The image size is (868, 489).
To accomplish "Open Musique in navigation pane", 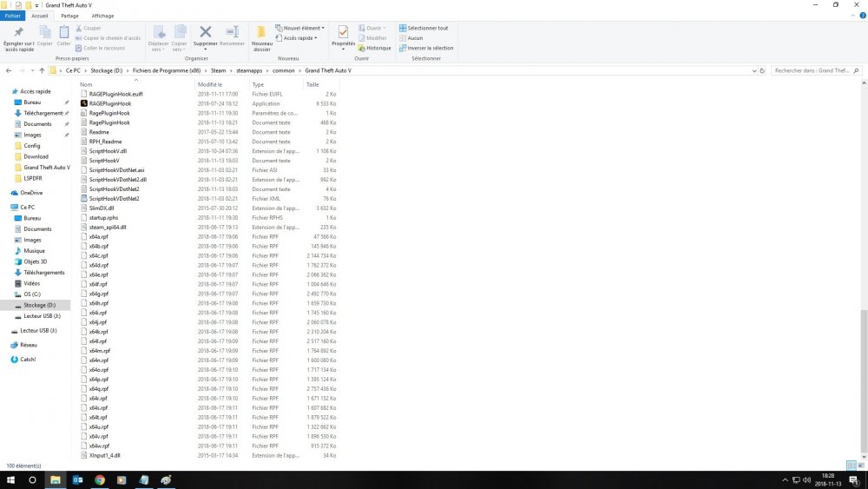I will point(34,251).
